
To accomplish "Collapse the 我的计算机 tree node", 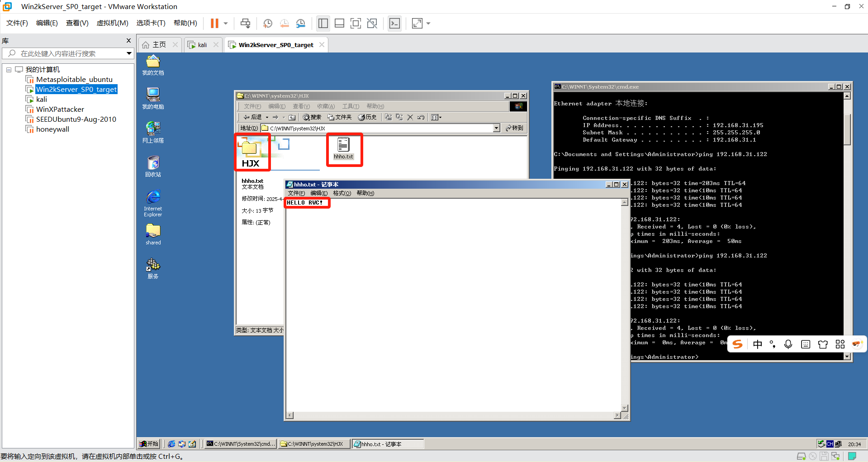I will 9,70.
